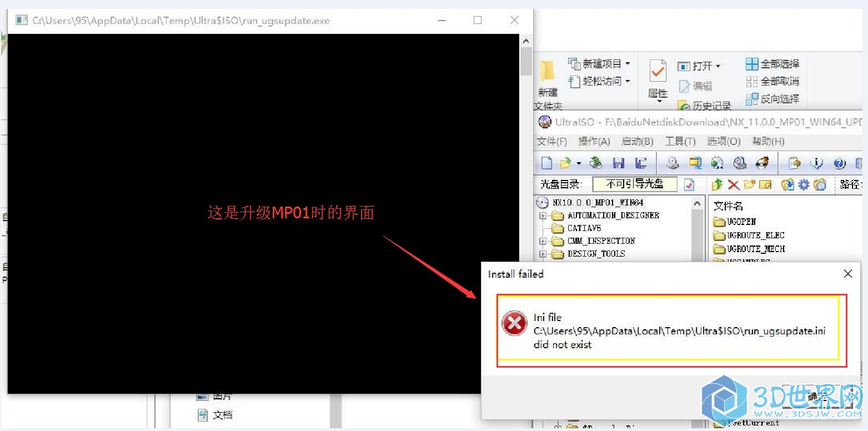Select the UGOPEN folder in file list
The width and height of the screenshot is (868, 431).
(x=735, y=222)
